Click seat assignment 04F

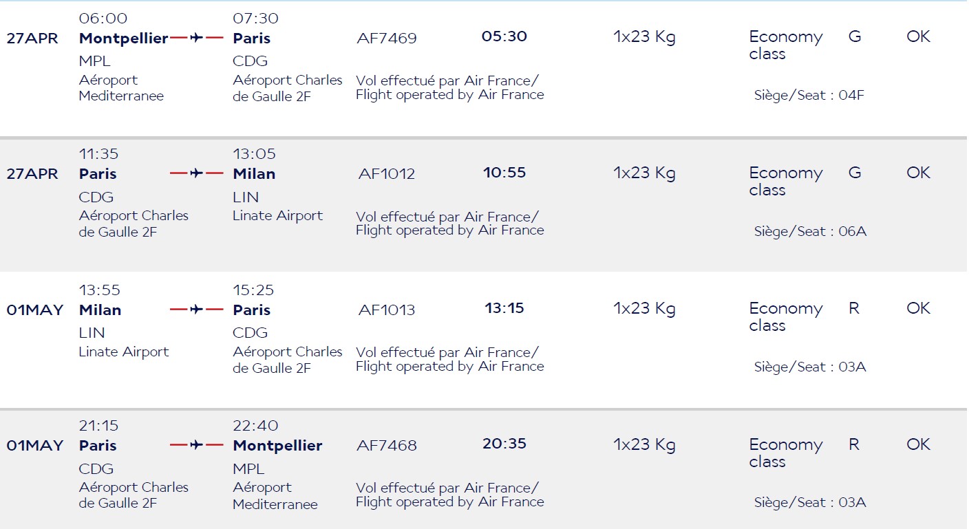851,96
